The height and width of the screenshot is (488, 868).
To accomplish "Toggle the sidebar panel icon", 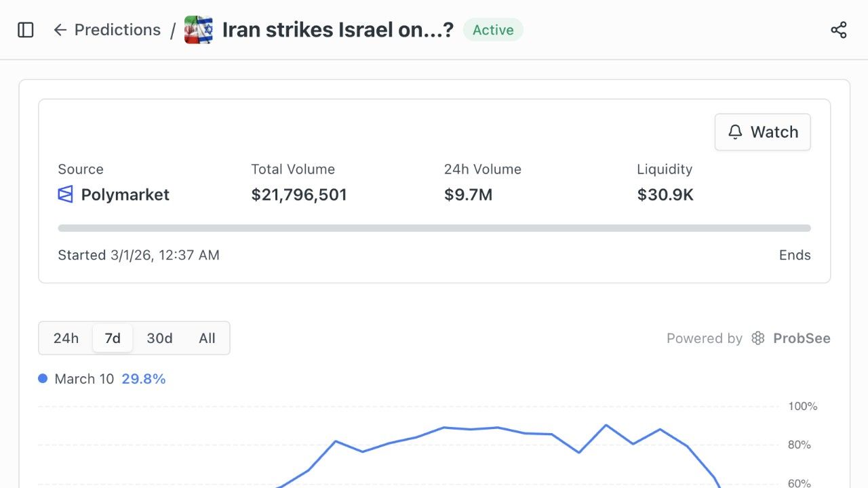I will click(x=26, y=30).
